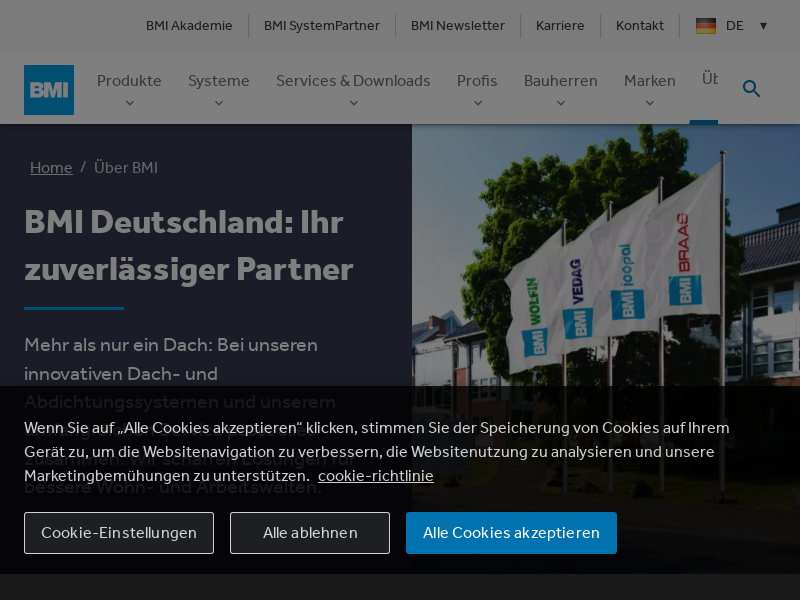
Task: Open the DE language selector arrow
Action: [x=763, y=26]
